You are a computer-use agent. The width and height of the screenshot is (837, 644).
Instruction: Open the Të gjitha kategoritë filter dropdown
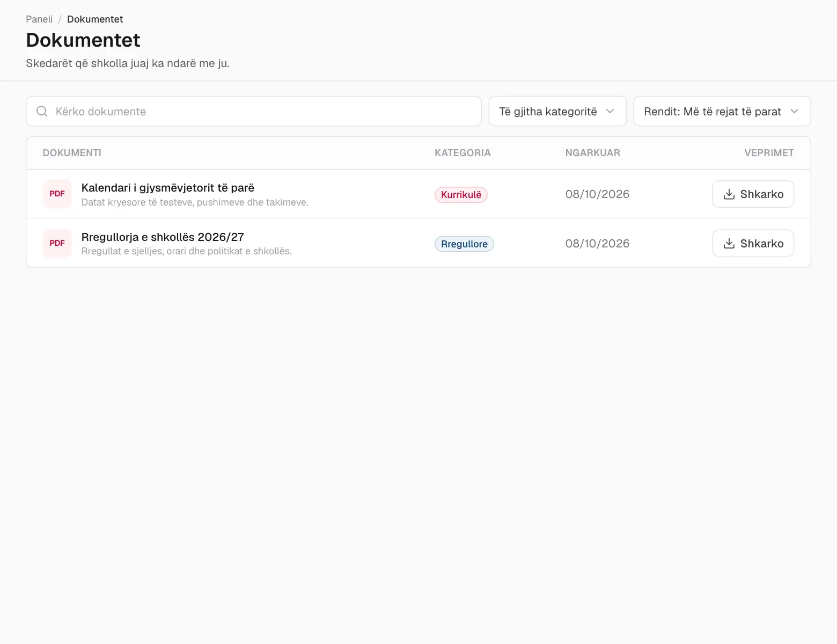click(x=557, y=111)
